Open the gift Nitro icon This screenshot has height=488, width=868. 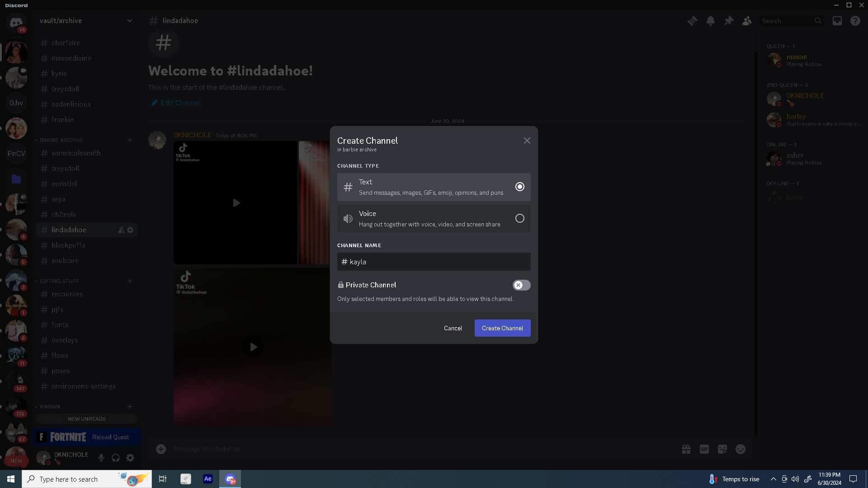[686, 449]
